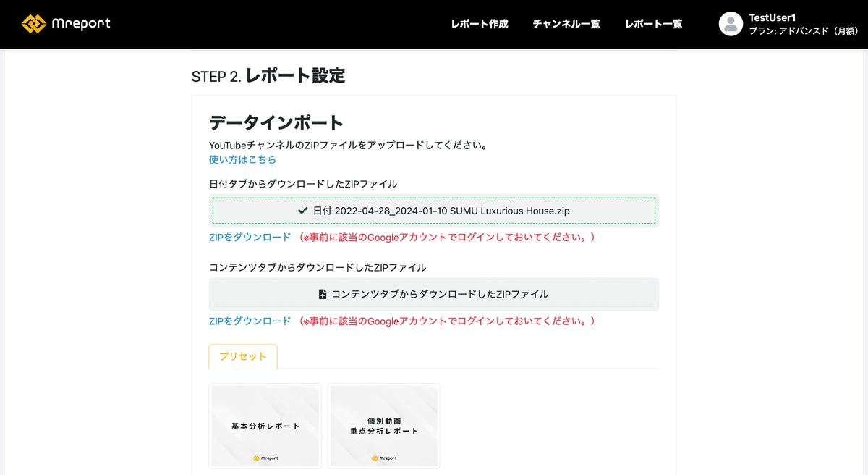Click the green checkmark on uploaded ZIP
The height and width of the screenshot is (475, 868).
point(303,211)
